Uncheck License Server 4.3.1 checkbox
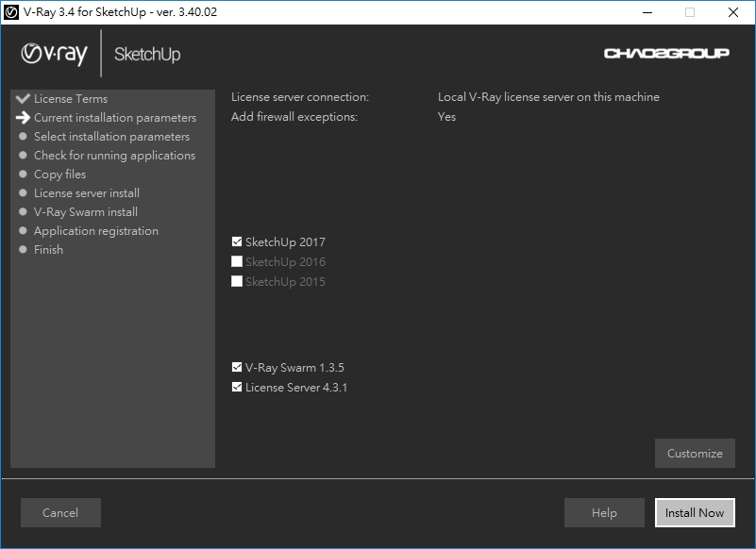The image size is (756, 549). pos(237,387)
